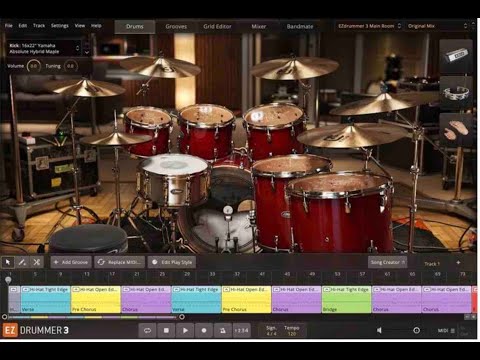Open Edit Play Style

pyautogui.click(x=172, y=262)
